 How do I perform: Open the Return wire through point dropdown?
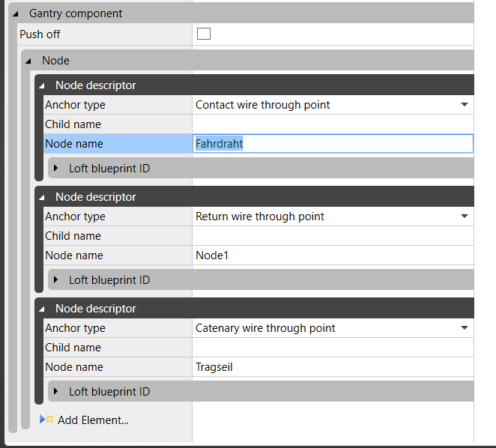point(465,217)
